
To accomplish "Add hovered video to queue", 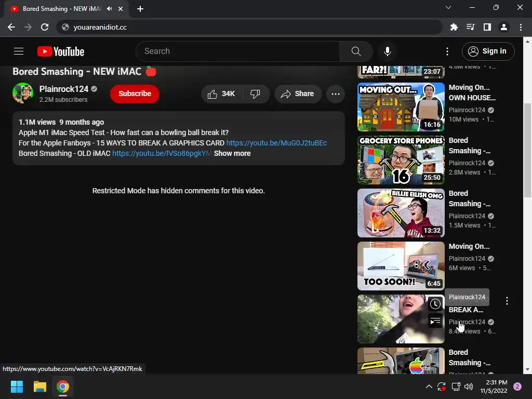I will pos(435,321).
